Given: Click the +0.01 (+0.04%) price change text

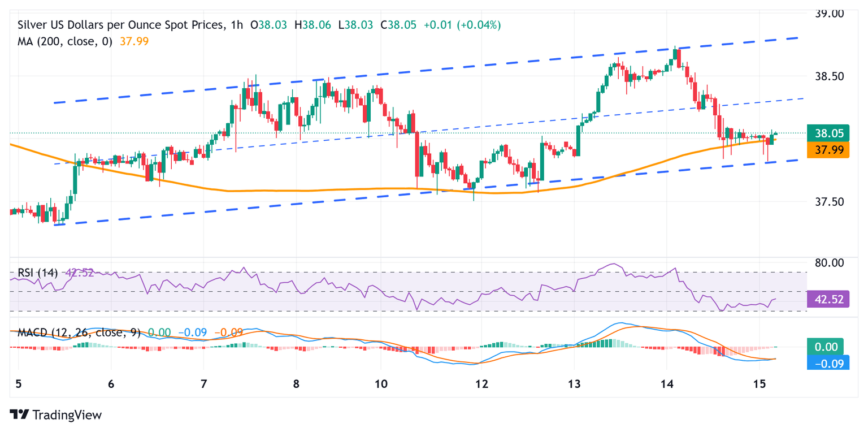Looking at the screenshot, I should pos(459,25).
